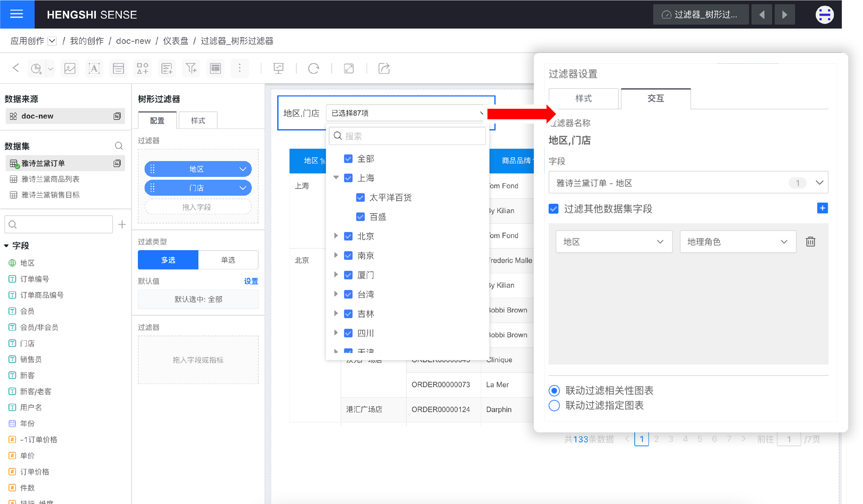Toggle the 过滤其他数据集字段 checkbox
The width and height of the screenshot is (863, 504).
click(x=553, y=209)
